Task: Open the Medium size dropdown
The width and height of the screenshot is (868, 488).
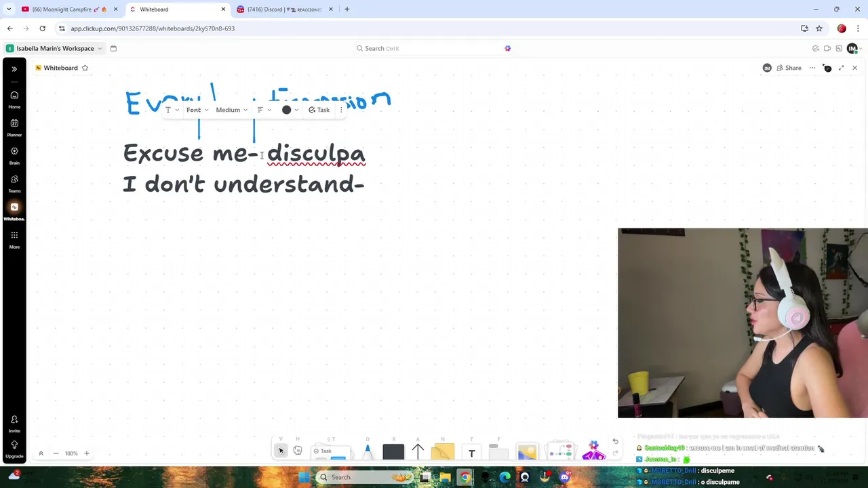Action: (231, 110)
